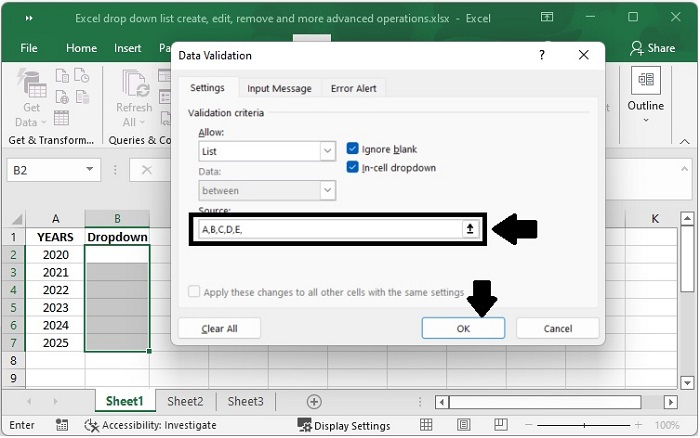The width and height of the screenshot is (700, 438).
Task: Click the Get Data icon
Action: [32, 83]
